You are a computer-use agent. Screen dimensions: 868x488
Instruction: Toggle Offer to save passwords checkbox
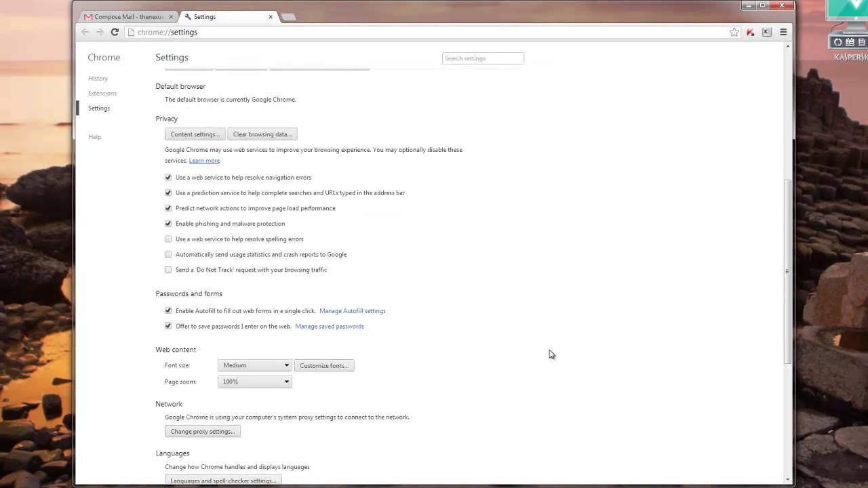[x=168, y=326]
